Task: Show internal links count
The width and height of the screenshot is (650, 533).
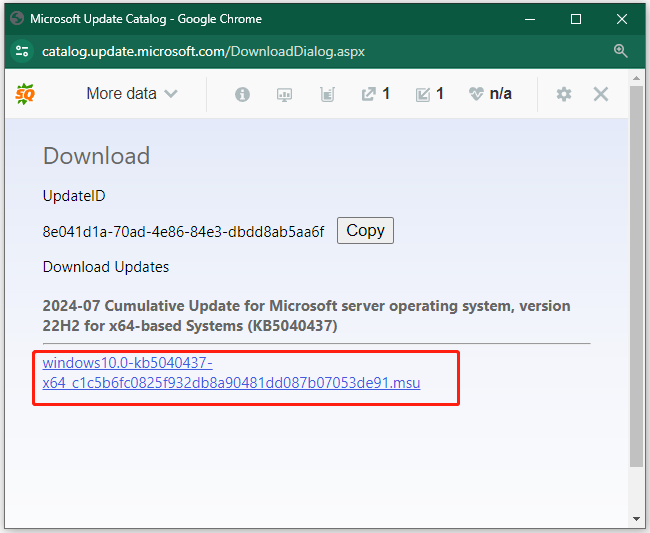Action: click(429, 94)
